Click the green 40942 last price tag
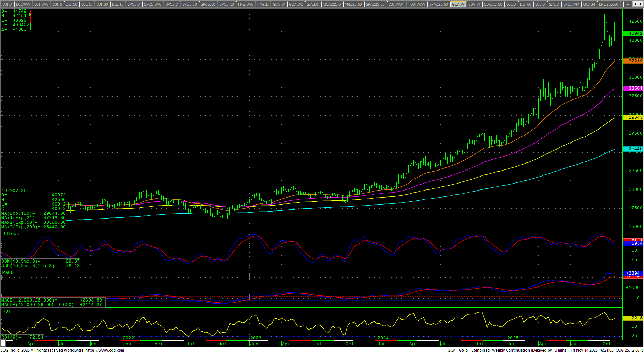The height and width of the screenshot is (353, 644). coord(633,33)
